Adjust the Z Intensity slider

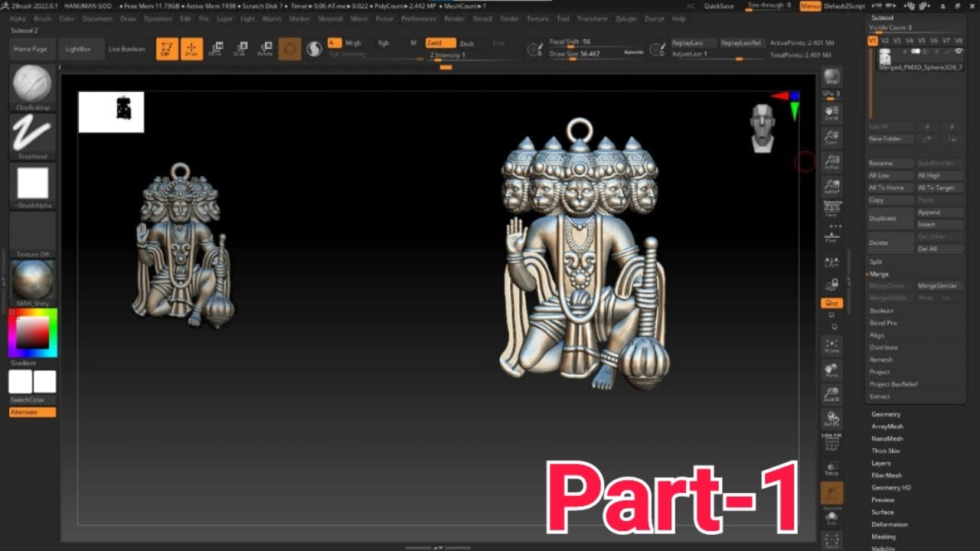tap(472, 55)
